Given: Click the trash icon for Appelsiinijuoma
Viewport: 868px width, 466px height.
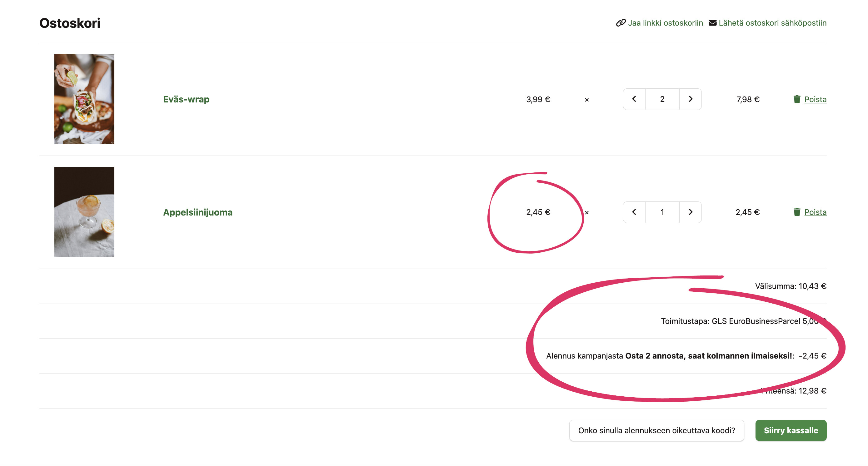Looking at the screenshot, I should pos(796,212).
